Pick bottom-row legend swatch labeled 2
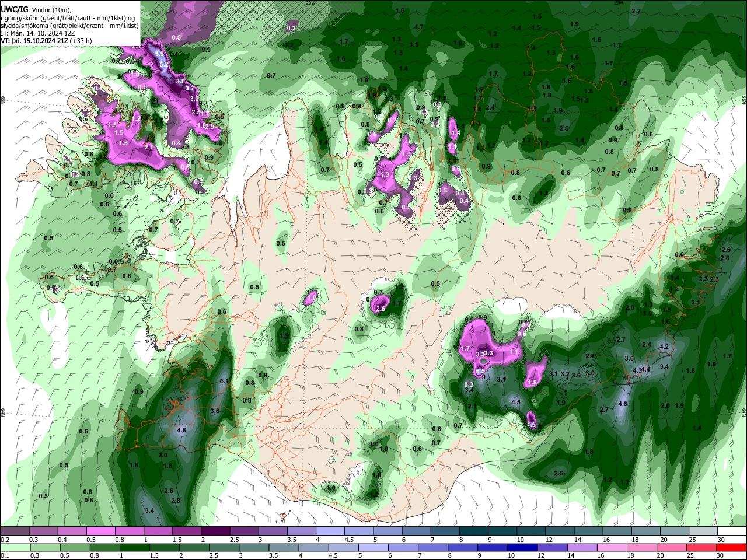Image resolution: width=747 pixels, height=560 pixels. coord(194,547)
